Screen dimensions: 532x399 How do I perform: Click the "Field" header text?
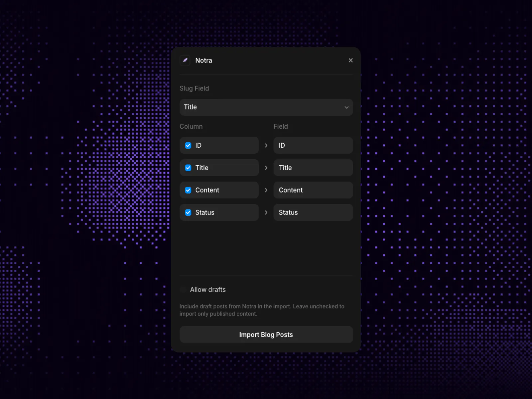point(281,126)
